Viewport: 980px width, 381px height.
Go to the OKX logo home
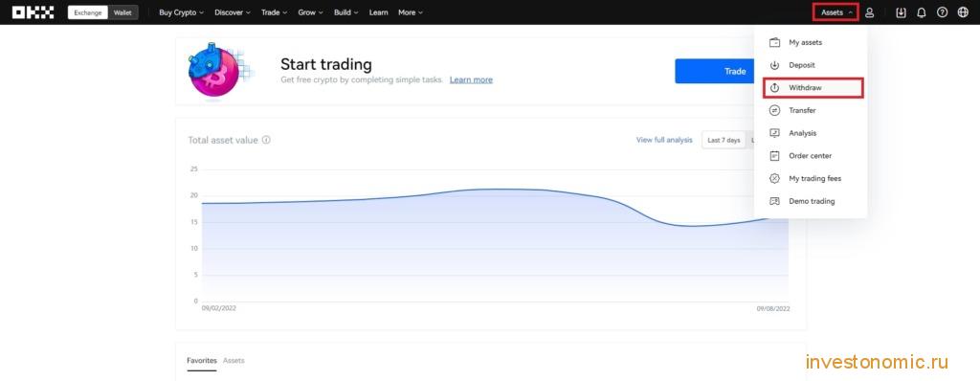(33, 12)
